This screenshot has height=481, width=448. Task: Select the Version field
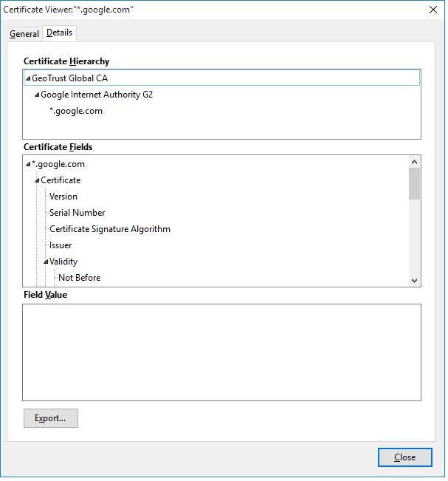coord(63,197)
